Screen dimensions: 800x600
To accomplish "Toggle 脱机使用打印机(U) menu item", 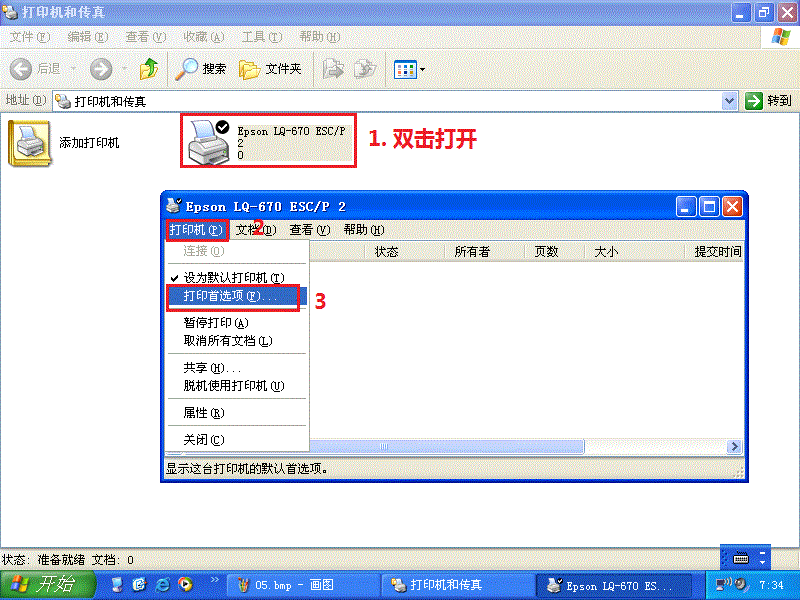I will (x=237, y=386).
